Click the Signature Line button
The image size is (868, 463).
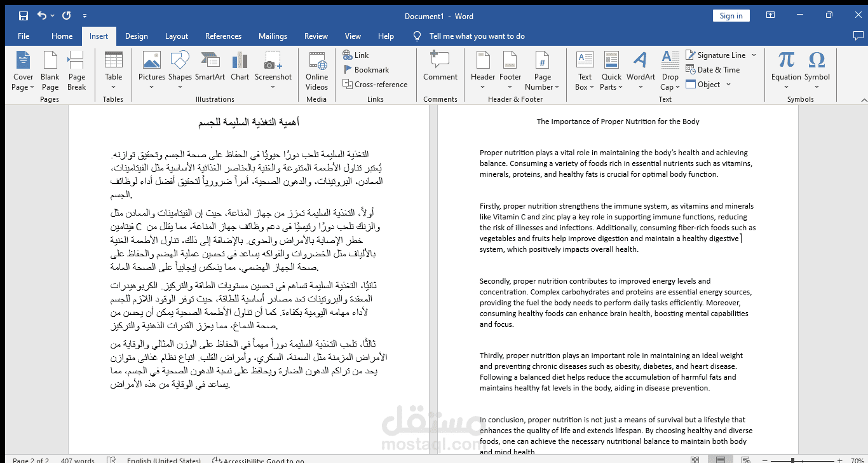(715, 55)
